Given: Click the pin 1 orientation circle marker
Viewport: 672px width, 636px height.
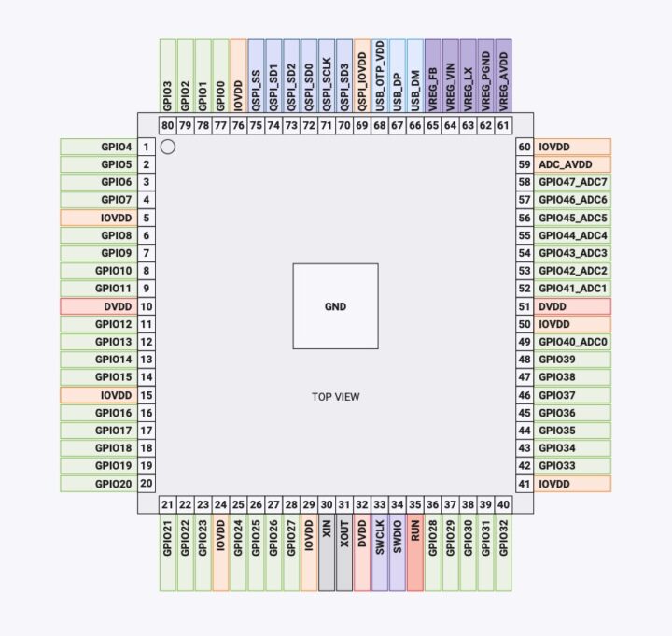Looking at the screenshot, I should pos(168,147).
